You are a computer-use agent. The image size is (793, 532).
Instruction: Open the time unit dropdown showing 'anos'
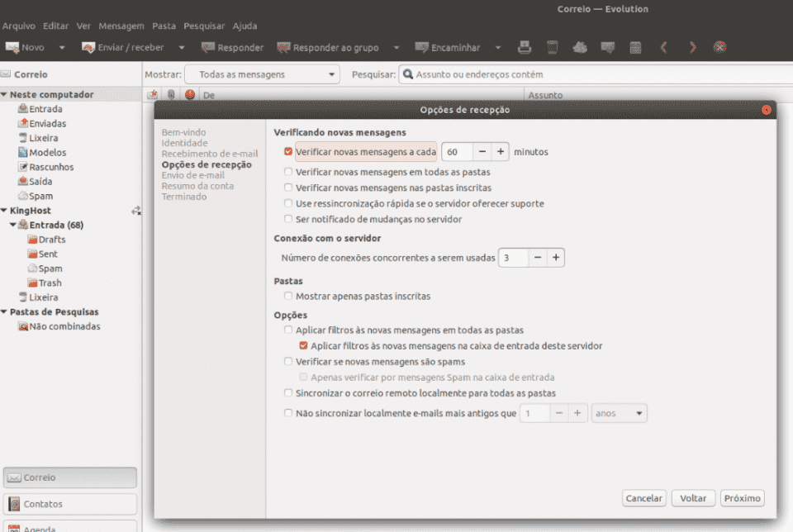pyautogui.click(x=618, y=413)
